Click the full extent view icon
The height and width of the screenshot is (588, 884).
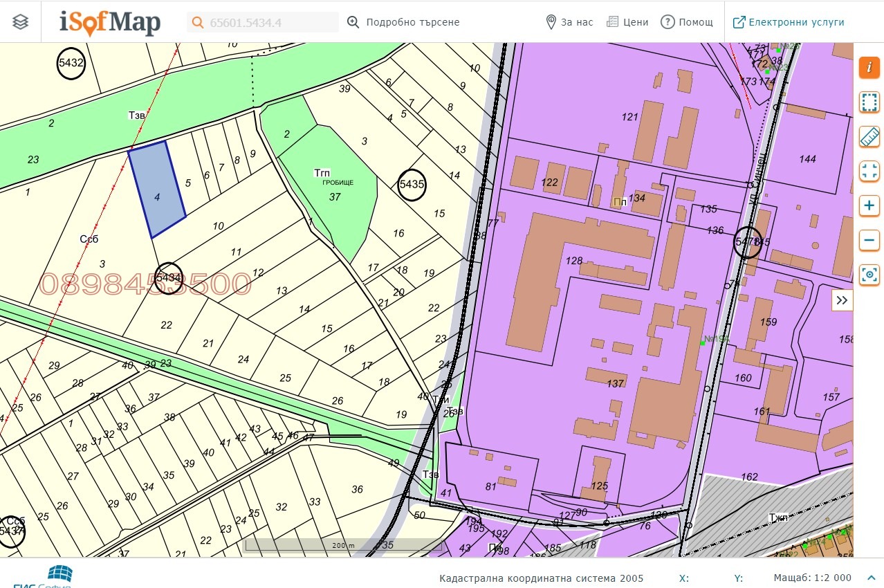click(x=869, y=171)
